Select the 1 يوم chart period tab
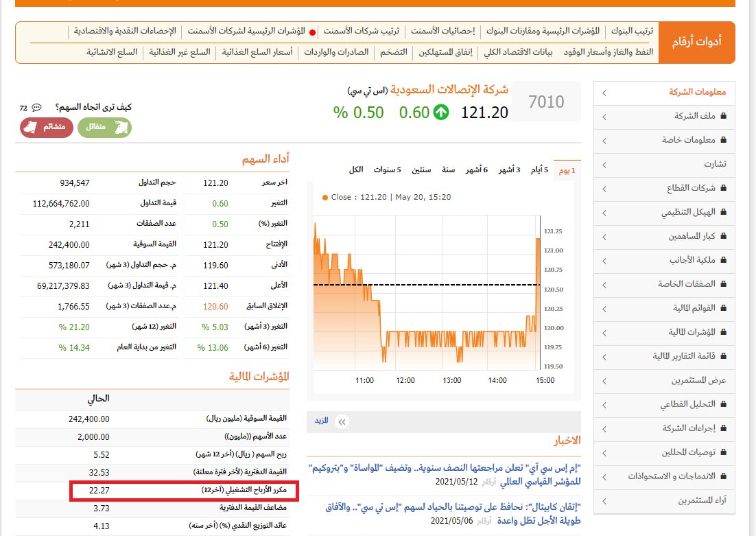This screenshot has height=536, width=756. click(x=567, y=170)
